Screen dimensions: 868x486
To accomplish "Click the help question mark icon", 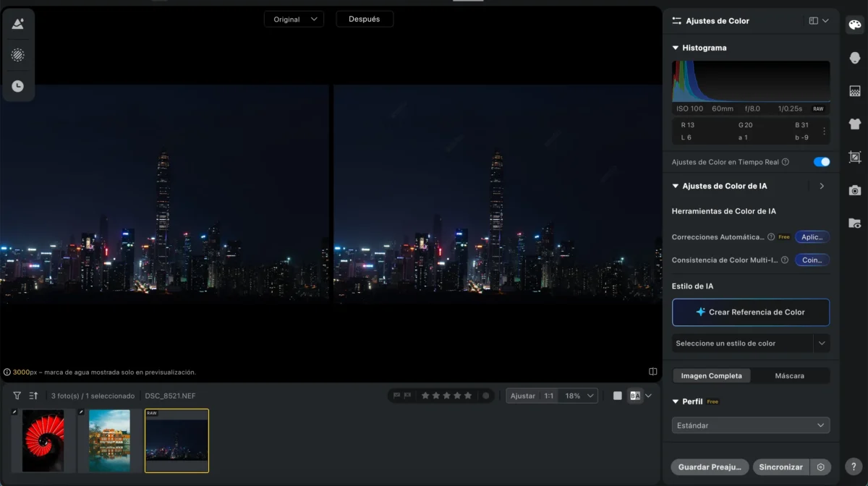I will 854,468.
